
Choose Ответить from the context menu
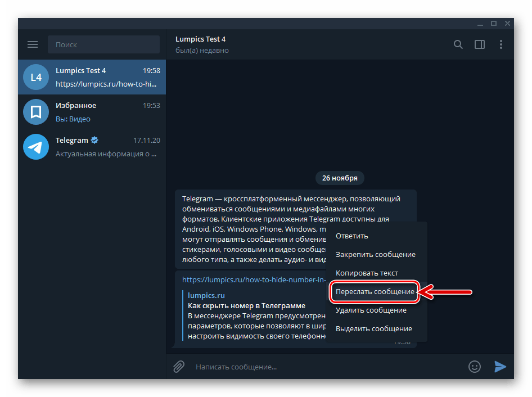(351, 236)
